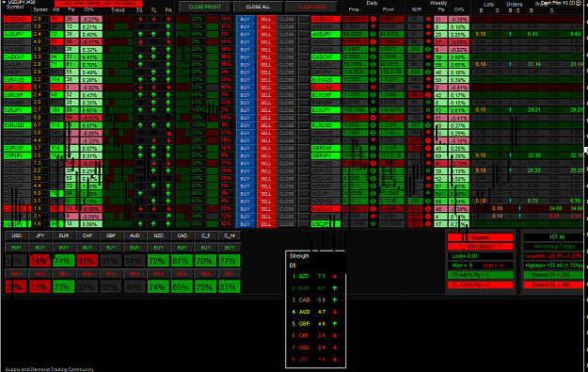Click the blue BUY button for AUDJPY
Image resolution: width=588 pixels, height=372 pixels.
[246, 34]
